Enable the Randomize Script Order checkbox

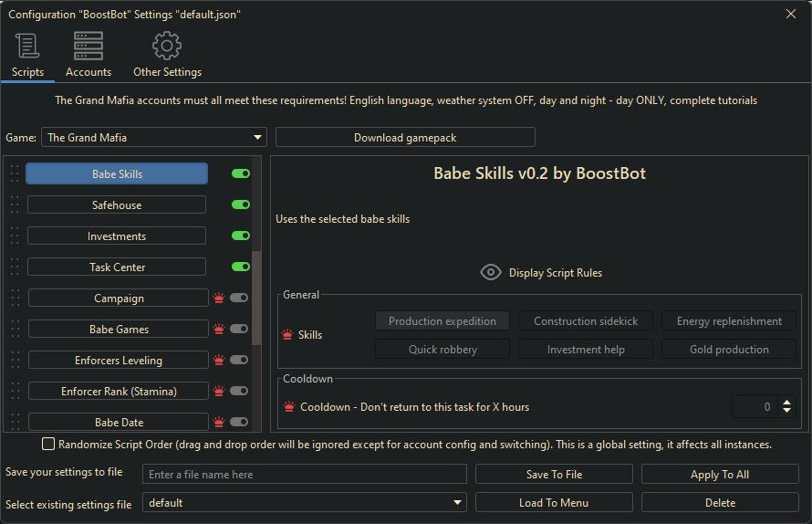coord(48,445)
